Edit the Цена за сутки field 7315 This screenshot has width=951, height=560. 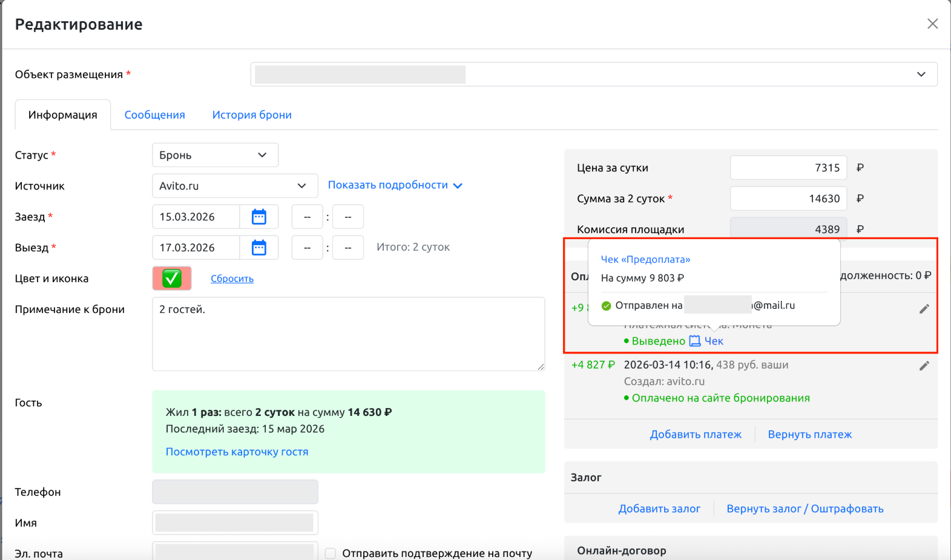click(788, 168)
